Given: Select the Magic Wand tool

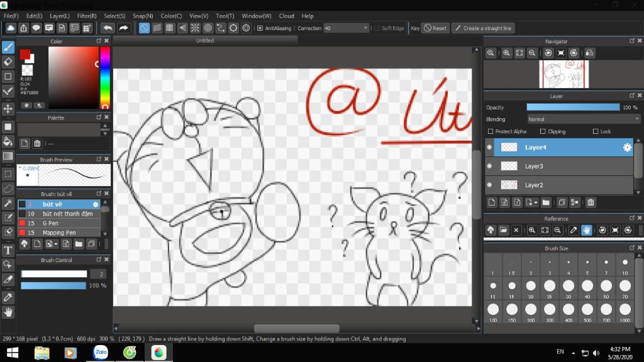Looking at the screenshot, I should [x=8, y=203].
